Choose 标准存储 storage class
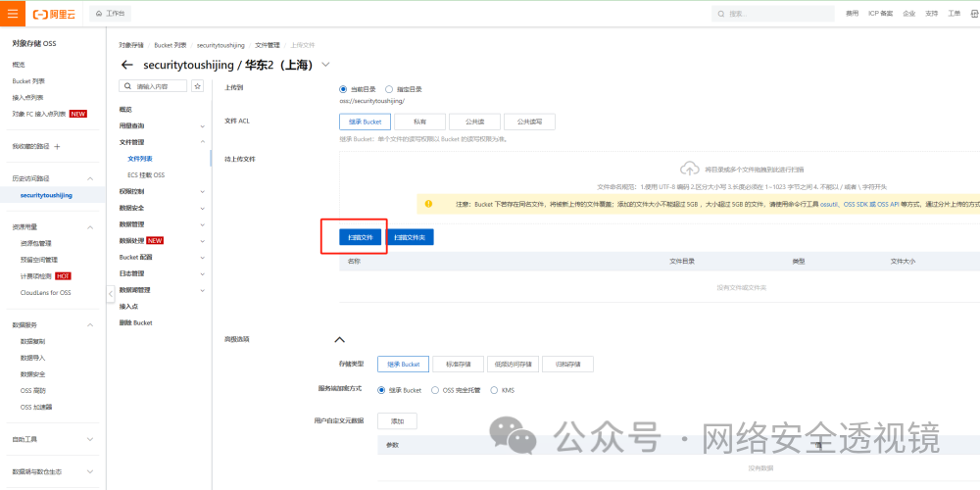Image resolution: width=980 pixels, height=490 pixels. 458,365
